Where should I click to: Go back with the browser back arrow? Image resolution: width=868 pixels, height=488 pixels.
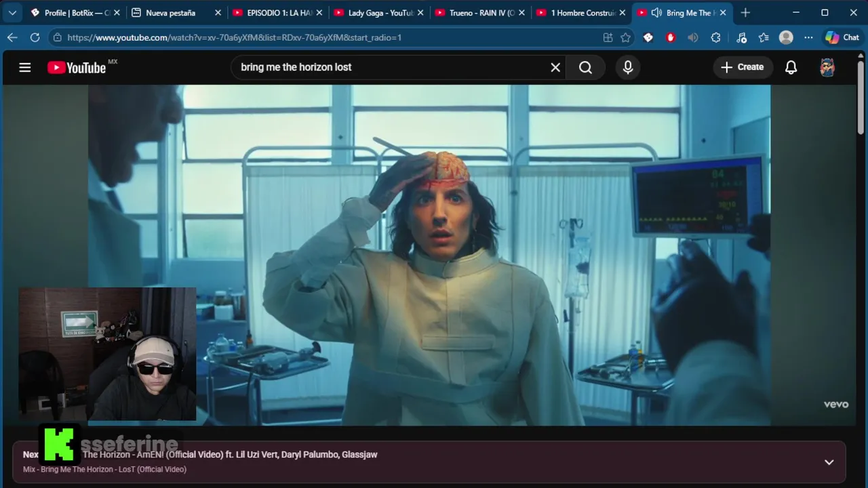[12, 37]
